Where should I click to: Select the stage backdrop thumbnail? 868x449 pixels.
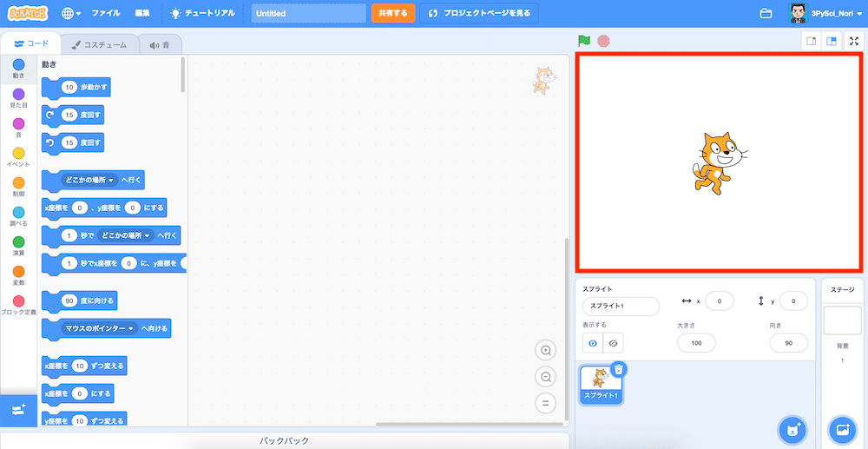coord(842,320)
